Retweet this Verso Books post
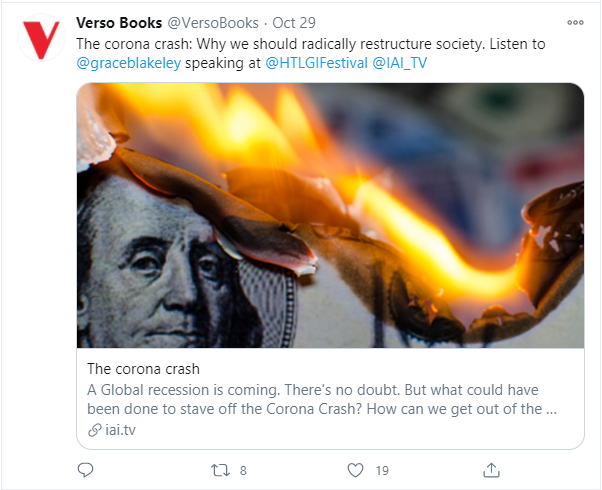The image size is (602, 490). click(220, 470)
